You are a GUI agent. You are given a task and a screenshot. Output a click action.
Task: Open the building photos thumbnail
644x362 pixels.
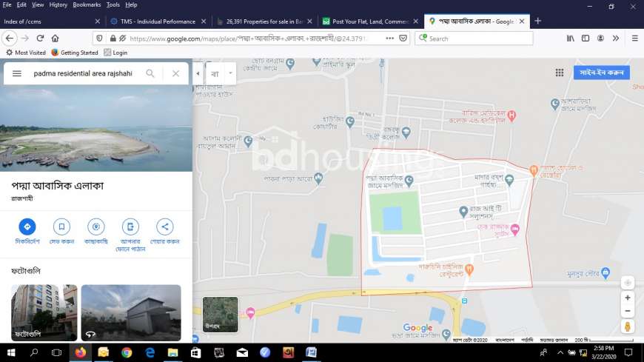44,312
